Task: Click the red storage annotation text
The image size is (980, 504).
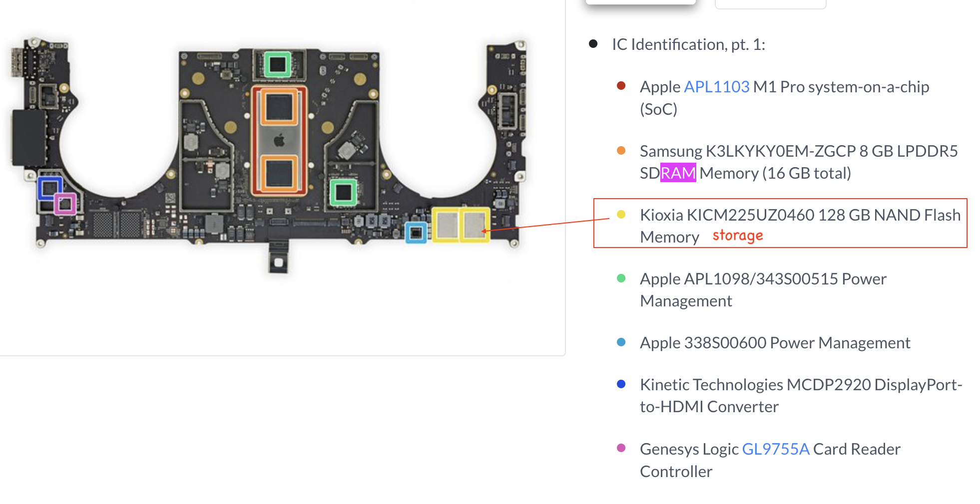Action: coord(737,236)
